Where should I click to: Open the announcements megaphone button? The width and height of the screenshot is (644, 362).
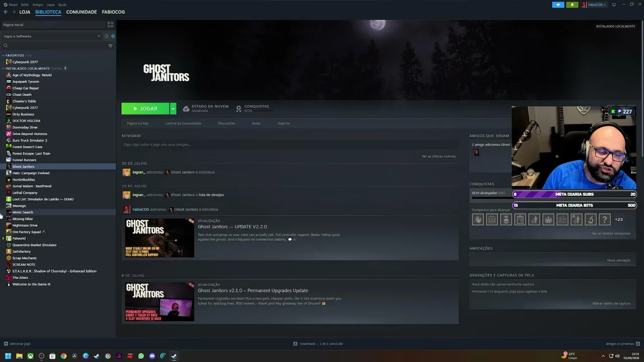tap(558, 5)
